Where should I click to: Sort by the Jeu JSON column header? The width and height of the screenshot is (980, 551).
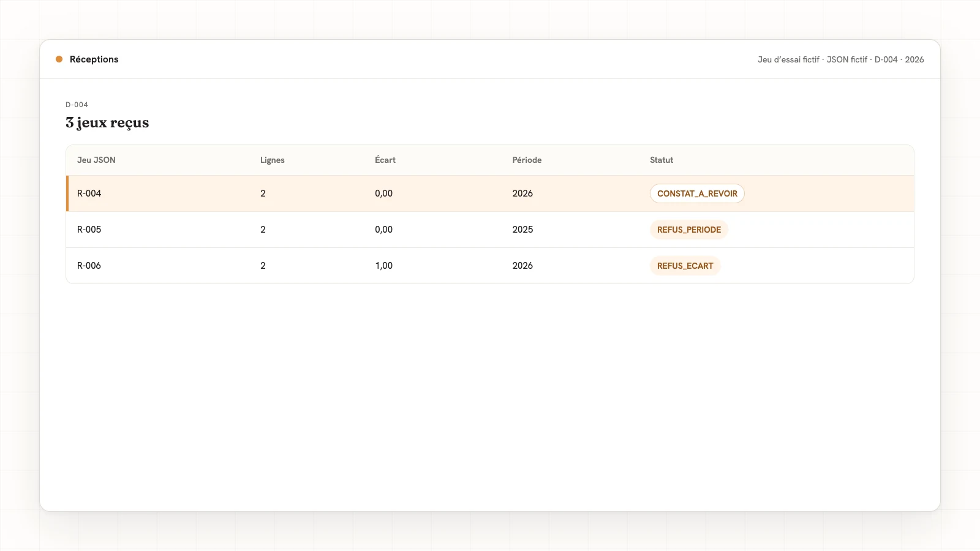[96, 160]
